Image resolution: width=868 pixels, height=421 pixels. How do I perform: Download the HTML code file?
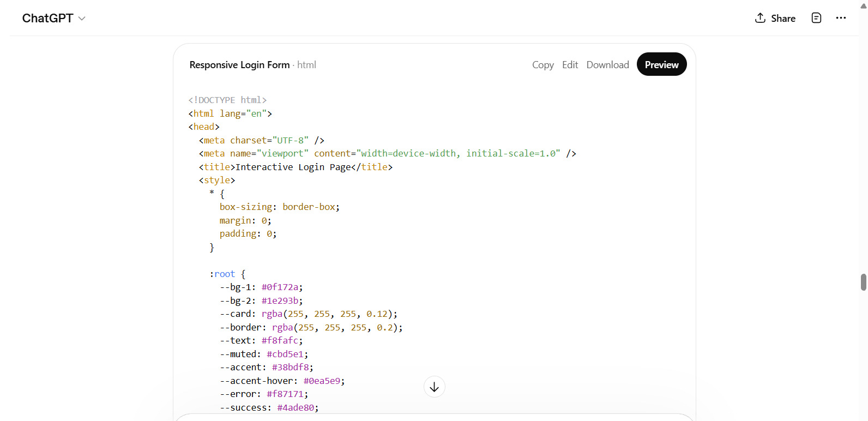[x=607, y=65]
